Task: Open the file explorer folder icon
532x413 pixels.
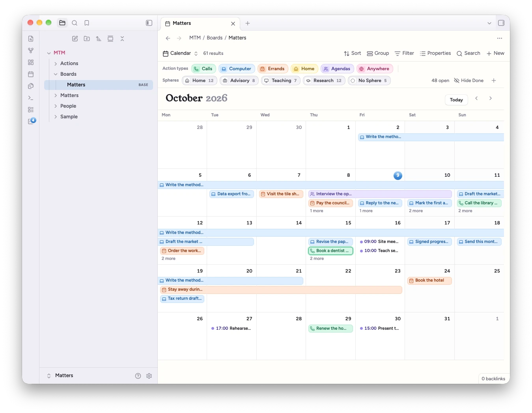Action: coord(62,23)
